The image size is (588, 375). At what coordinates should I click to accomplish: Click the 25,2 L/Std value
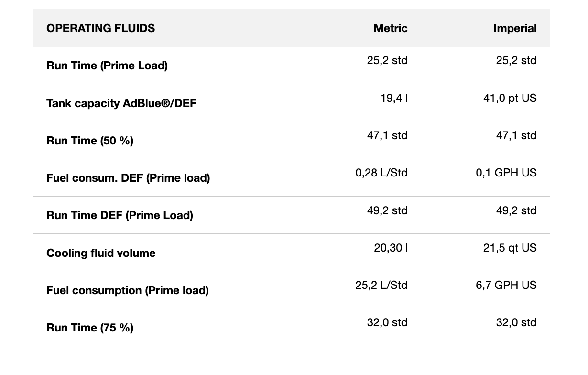381,285
